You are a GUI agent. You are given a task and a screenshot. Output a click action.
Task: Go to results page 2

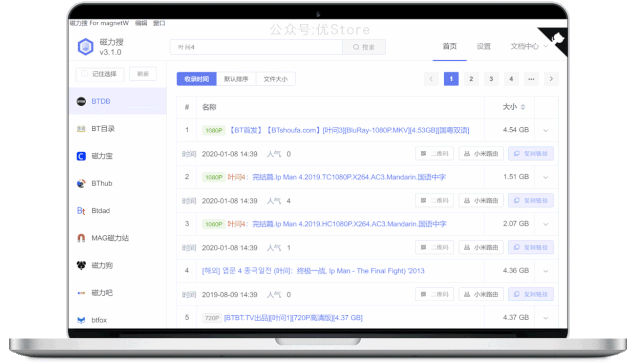pyautogui.click(x=471, y=79)
